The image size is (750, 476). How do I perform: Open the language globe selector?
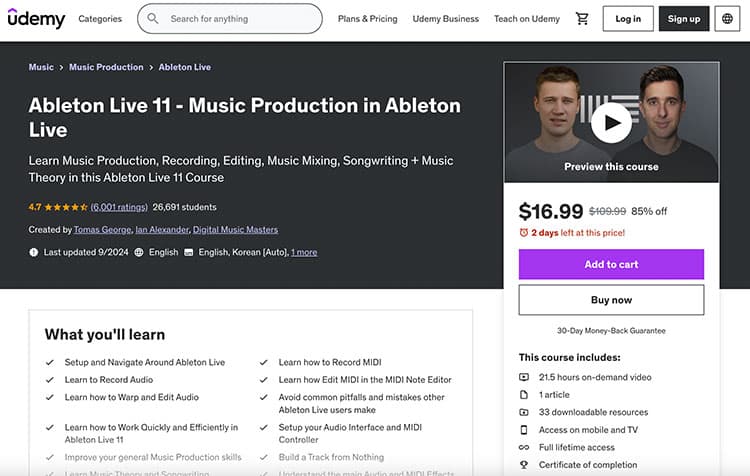727,19
